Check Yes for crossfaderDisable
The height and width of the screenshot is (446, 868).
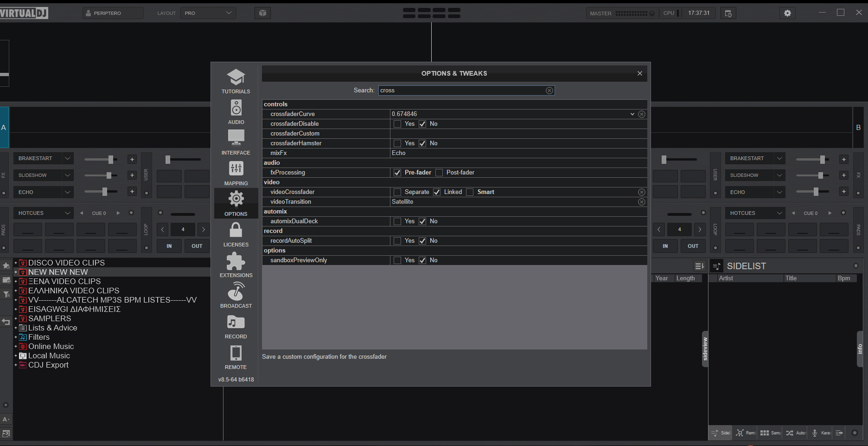point(397,124)
